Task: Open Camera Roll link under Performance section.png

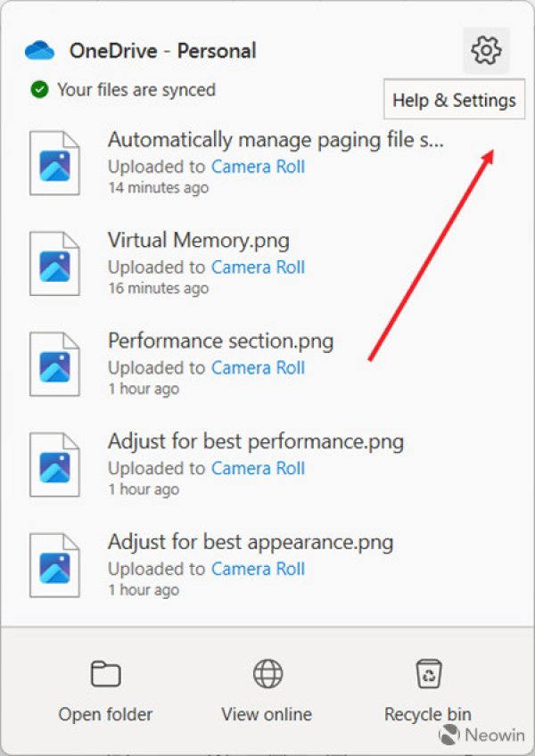Action: pos(258,368)
